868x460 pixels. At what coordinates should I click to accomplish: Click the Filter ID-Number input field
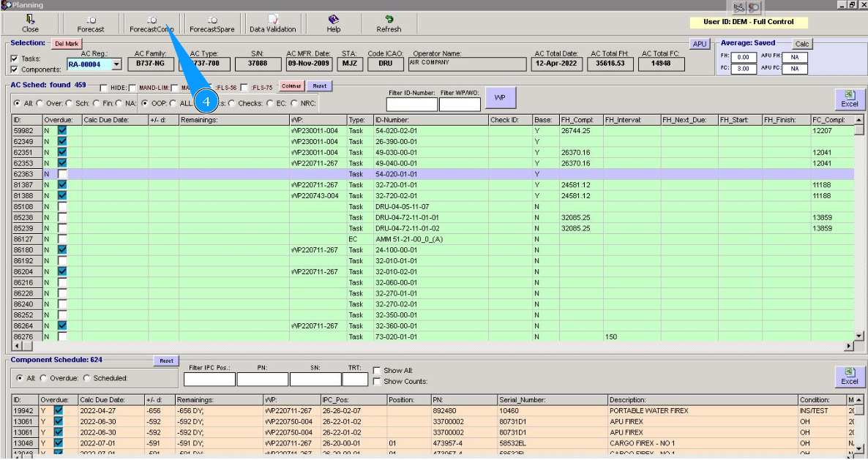point(412,105)
